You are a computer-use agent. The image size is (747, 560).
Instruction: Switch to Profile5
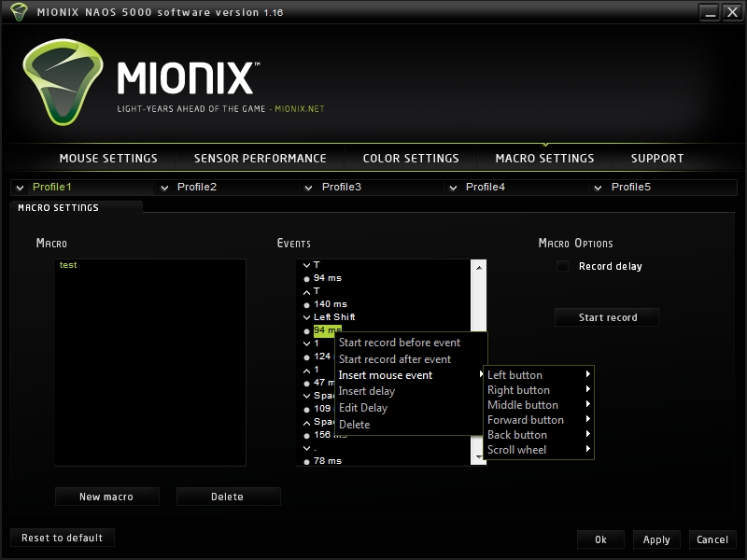[631, 187]
